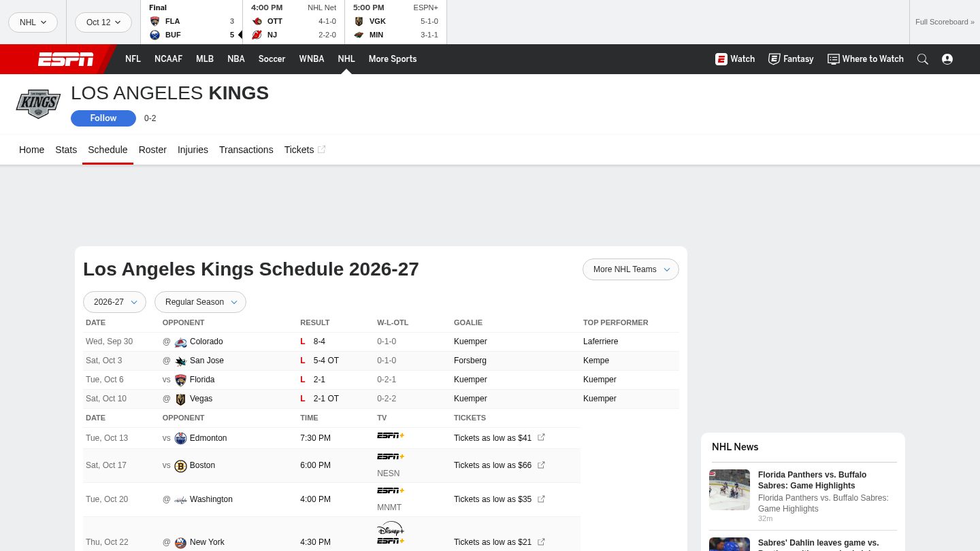Open the Oct 12 date dropdown
The image size is (980, 551).
103,22
